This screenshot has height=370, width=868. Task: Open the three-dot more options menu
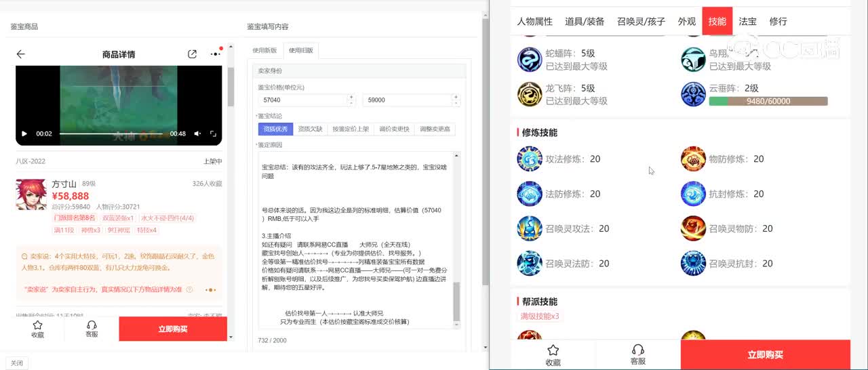tap(216, 54)
